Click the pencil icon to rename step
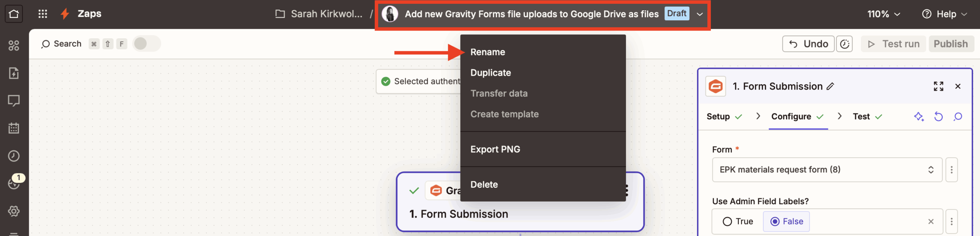The image size is (980, 236). point(830,86)
